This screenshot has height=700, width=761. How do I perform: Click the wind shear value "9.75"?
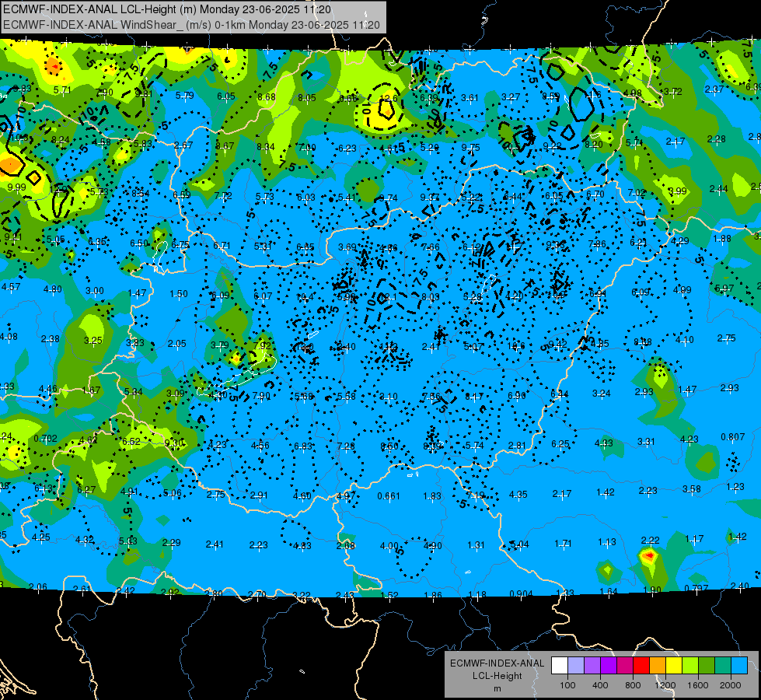[x=470, y=147]
